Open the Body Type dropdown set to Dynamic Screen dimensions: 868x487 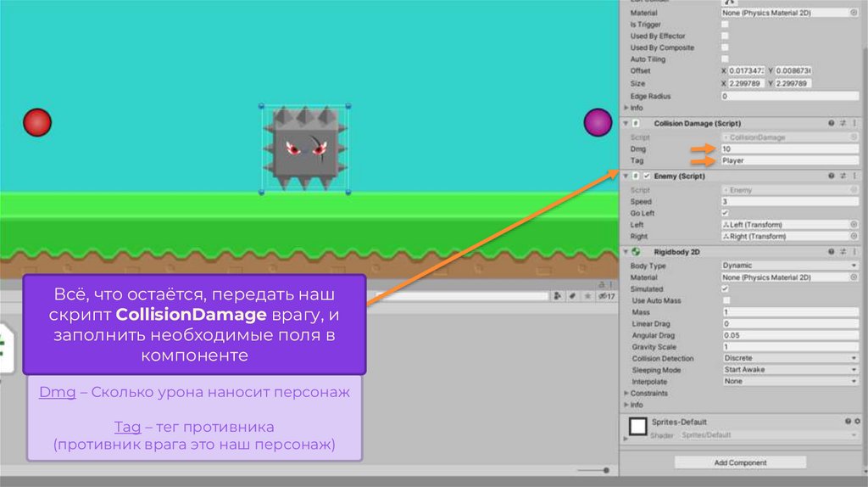790,266
